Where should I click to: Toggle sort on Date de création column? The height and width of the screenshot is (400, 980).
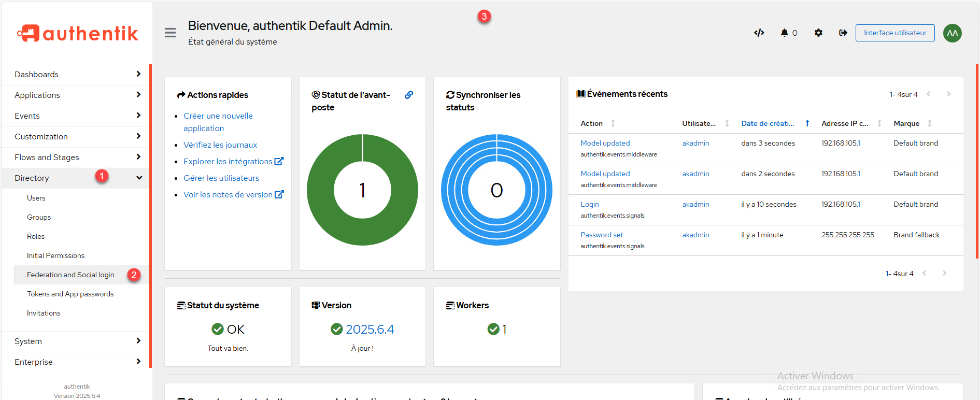click(x=768, y=123)
